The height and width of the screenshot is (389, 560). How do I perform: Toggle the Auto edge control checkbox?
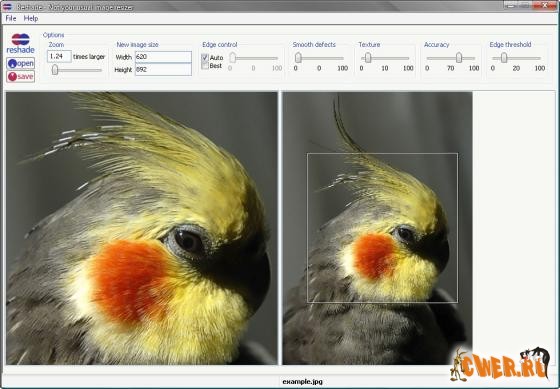pos(205,58)
